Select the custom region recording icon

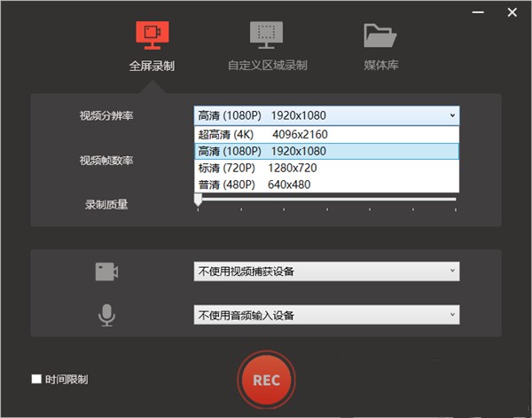point(267,35)
